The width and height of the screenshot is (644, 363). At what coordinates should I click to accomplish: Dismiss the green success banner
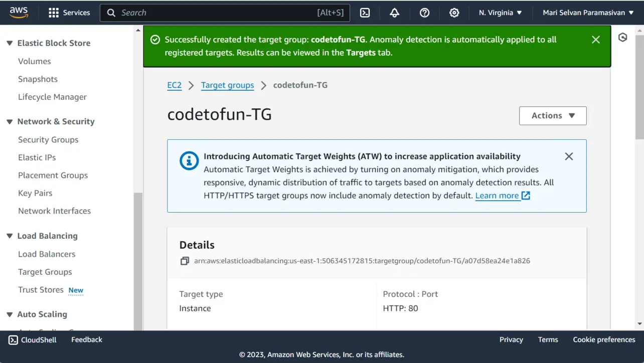pyautogui.click(x=596, y=40)
